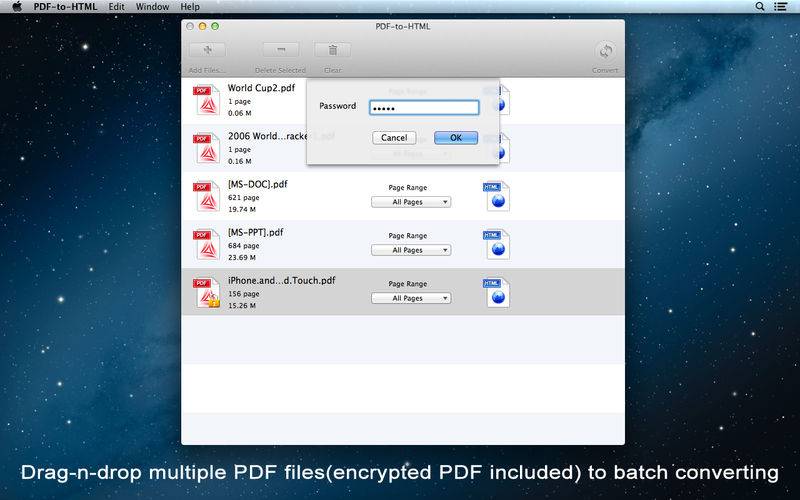Select the iPhone.and...d.Touch.pdf file name
The width and height of the screenshot is (800, 500).
point(282,280)
